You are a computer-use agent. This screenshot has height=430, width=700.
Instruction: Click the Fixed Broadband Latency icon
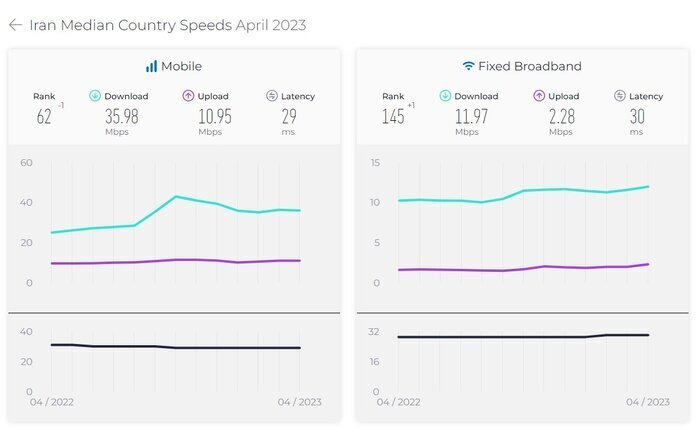pos(621,96)
